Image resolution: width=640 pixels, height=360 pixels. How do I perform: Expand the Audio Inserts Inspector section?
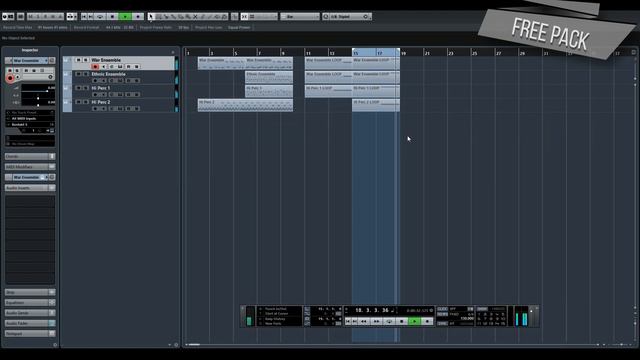30,188
